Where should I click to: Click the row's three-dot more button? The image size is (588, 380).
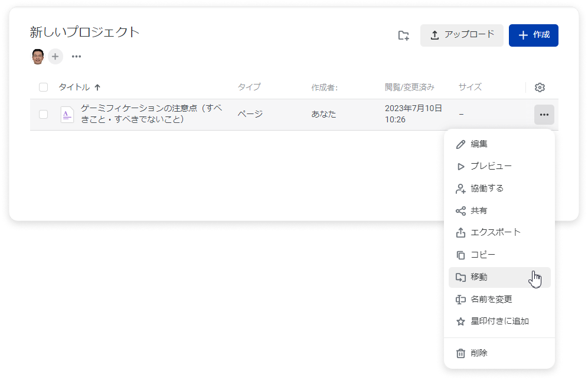(544, 115)
